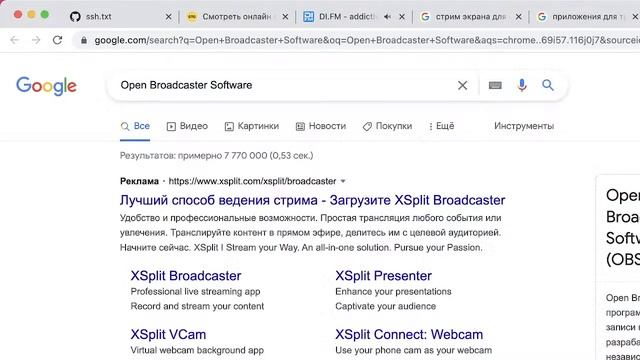640x360 pixels.
Task: Click the browser back arrow
Action: 15,40
